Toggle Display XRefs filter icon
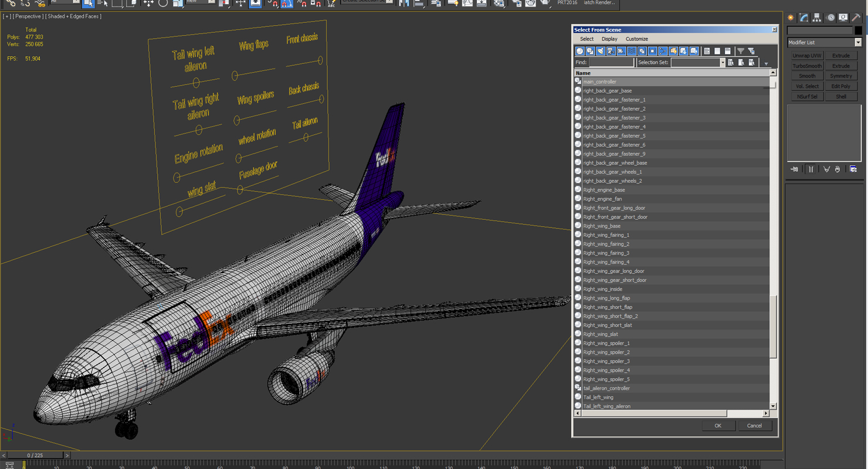Screen dimensions: 868x469 652,51
